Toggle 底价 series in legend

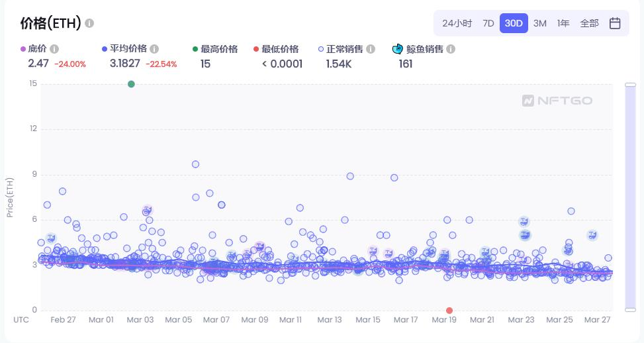[x=33, y=49]
